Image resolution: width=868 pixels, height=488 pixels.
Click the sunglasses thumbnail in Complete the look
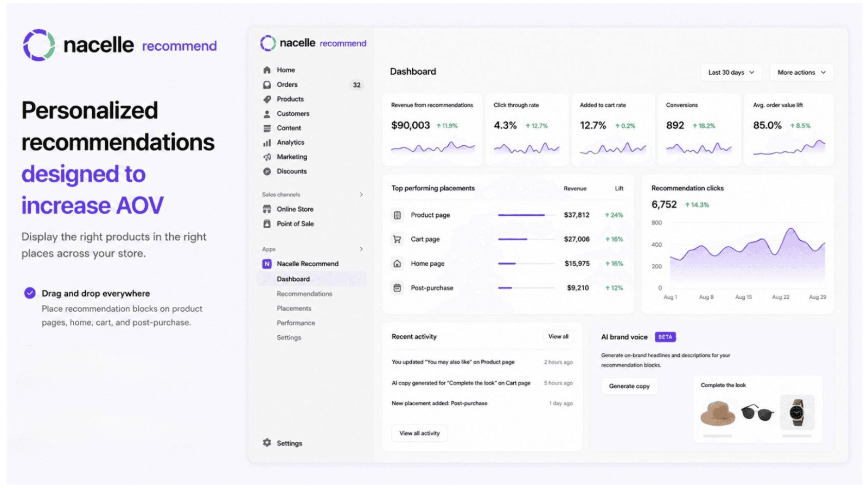(x=757, y=412)
